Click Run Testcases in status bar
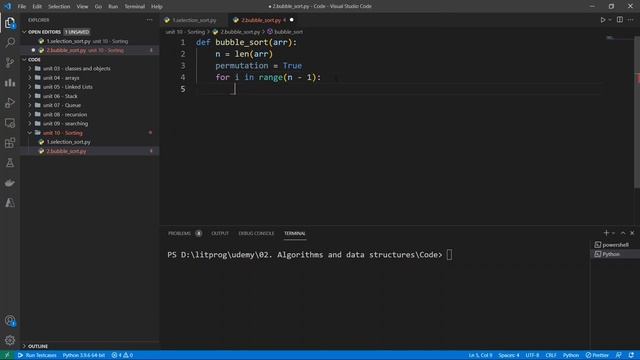Image resolution: width=640 pixels, height=360 pixels. coord(37,355)
